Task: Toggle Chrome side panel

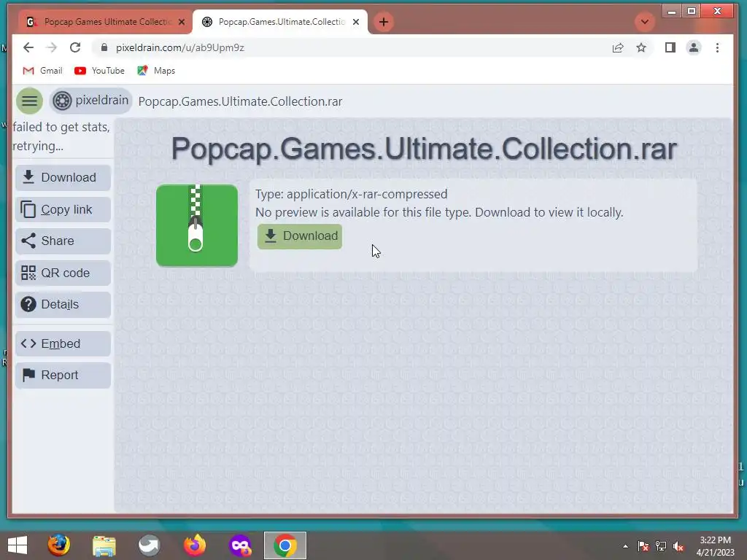Action: pos(670,47)
